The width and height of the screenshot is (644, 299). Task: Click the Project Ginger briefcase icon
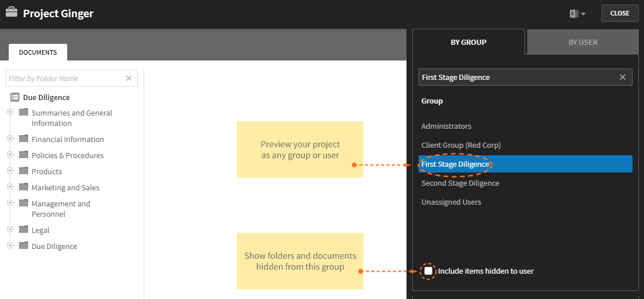pos(11,13)
